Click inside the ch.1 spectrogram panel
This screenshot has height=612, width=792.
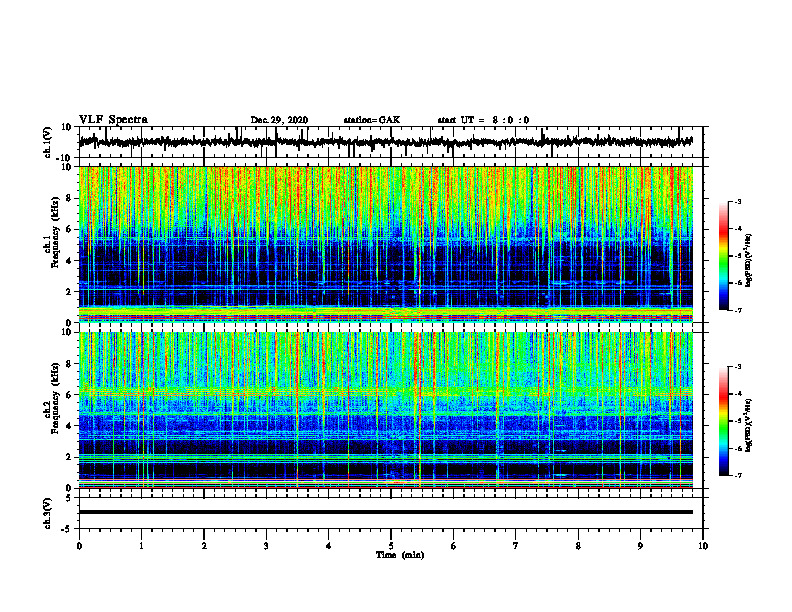point(386,244)
